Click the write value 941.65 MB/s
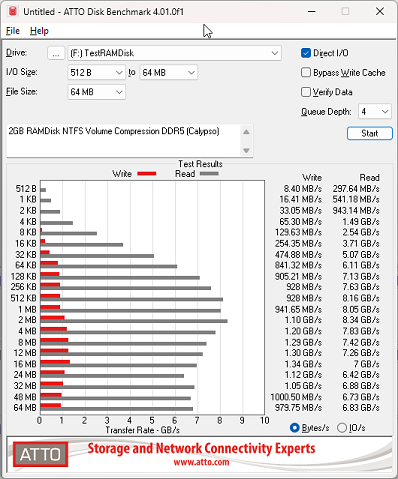 (298, 309)
